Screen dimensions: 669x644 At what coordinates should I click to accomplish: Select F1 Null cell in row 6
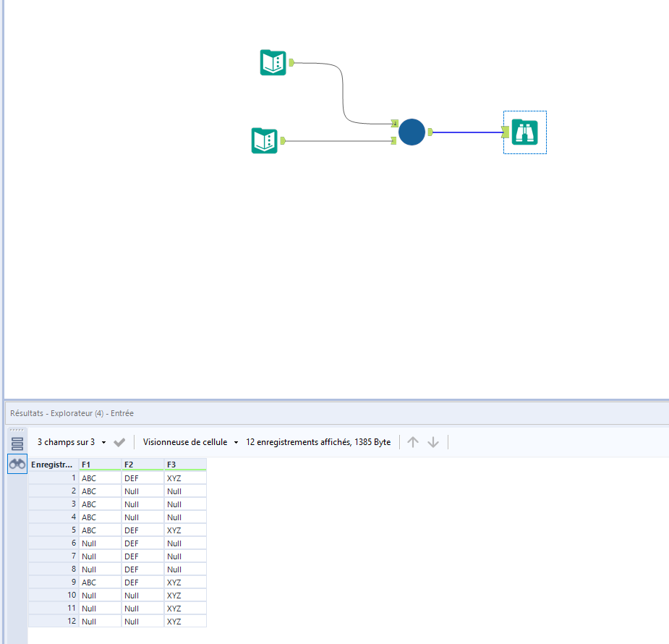click(101, 543)
